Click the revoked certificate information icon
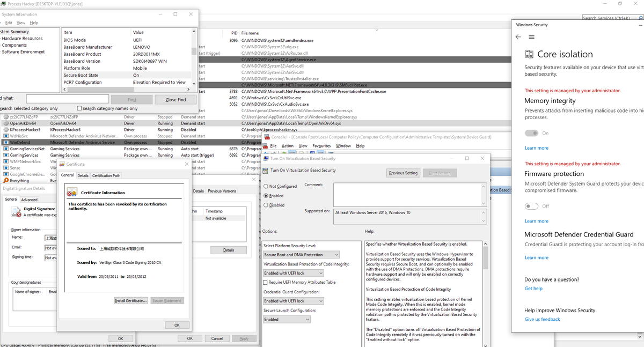Screen dimensions: 644x347 [72, 193]
